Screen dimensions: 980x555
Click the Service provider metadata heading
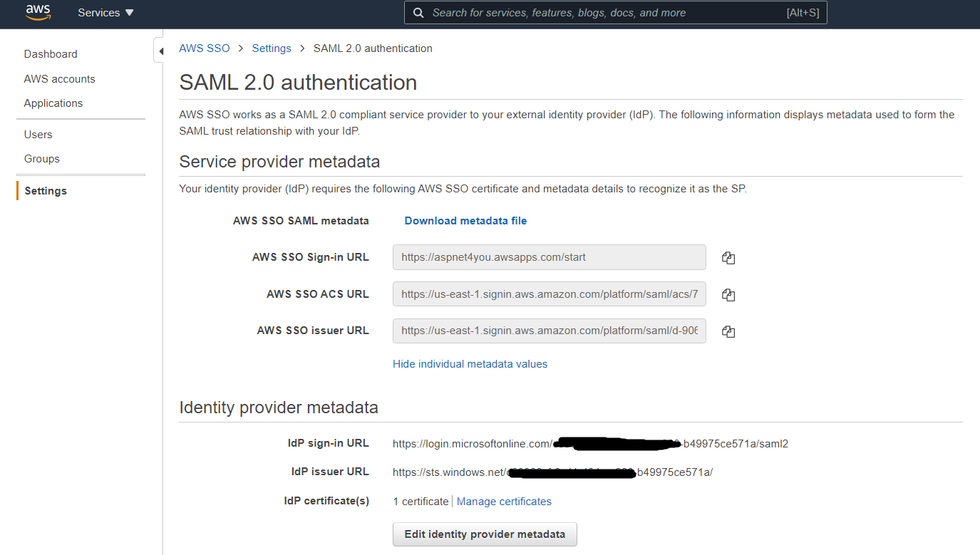[279, 162]
